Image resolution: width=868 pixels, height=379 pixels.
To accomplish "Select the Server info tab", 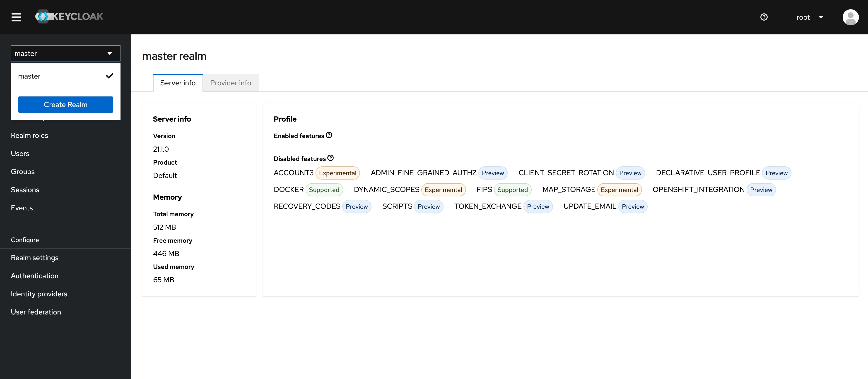I will tap(178, 83).
